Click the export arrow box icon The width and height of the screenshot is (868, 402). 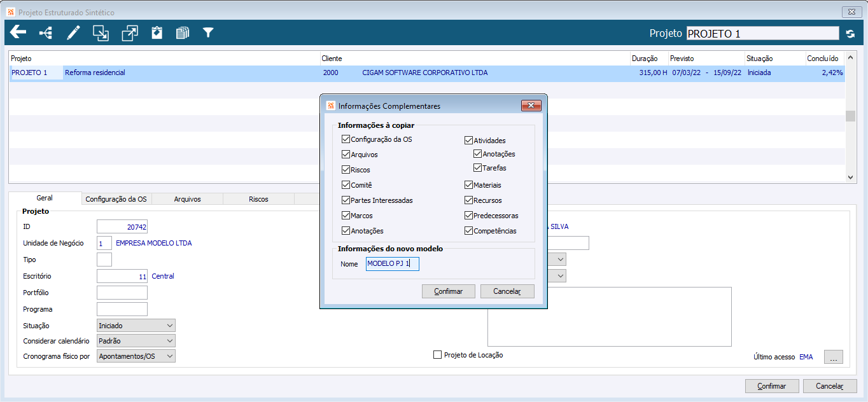[x=130, y=32]
